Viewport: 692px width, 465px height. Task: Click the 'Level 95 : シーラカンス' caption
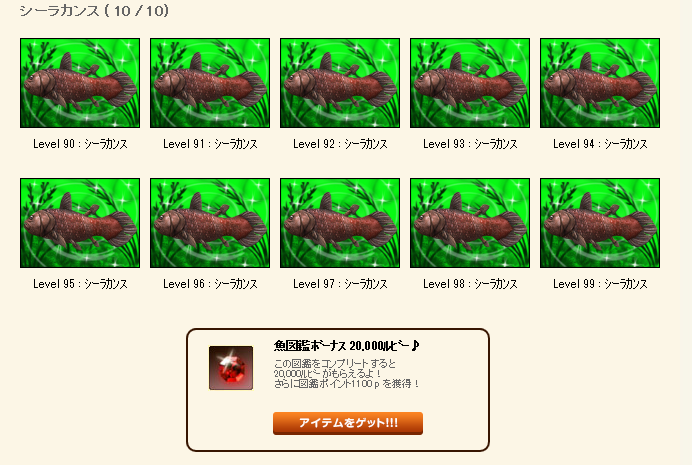(x=80, y=284)
